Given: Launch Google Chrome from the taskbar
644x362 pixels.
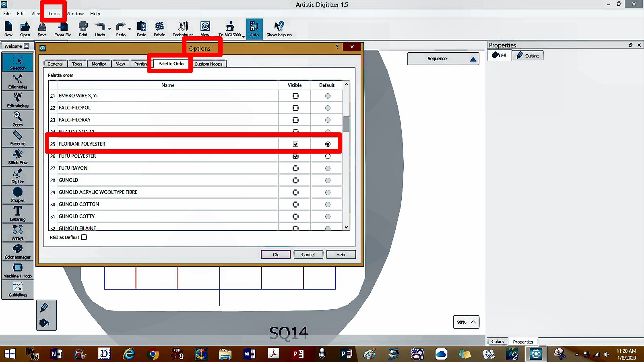Looking at the screenshot, I should tap(153, 354).
